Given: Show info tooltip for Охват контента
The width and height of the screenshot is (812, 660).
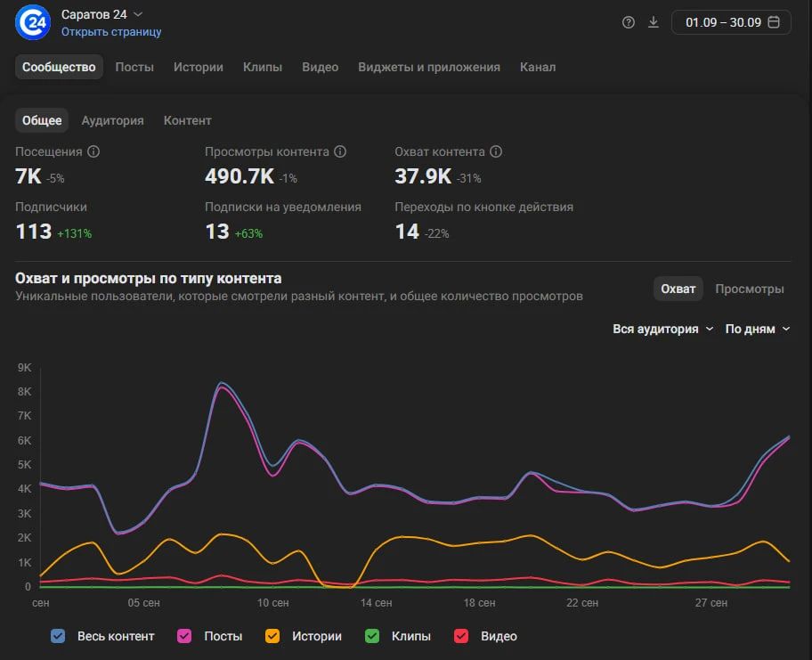Looking at the screenshot, I should pyautogui.click(x=496, y=151).
